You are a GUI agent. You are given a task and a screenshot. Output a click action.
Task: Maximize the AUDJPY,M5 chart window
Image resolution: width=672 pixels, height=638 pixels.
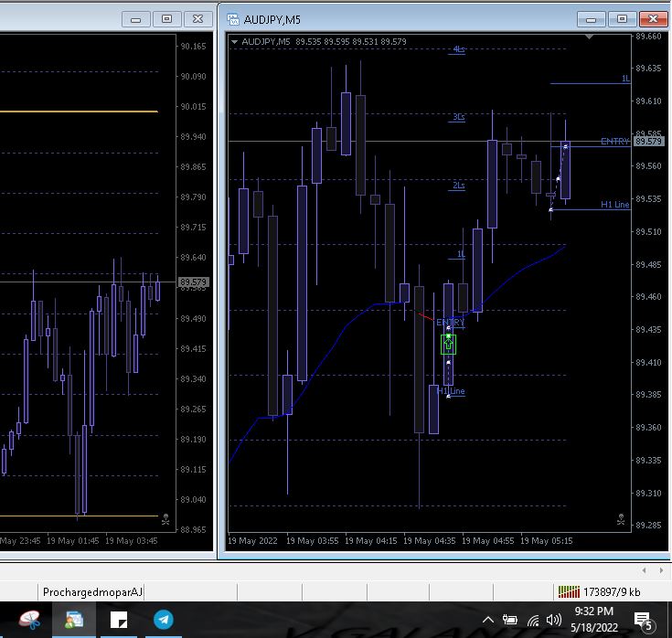pyautogui.click(x=623, y=18)
